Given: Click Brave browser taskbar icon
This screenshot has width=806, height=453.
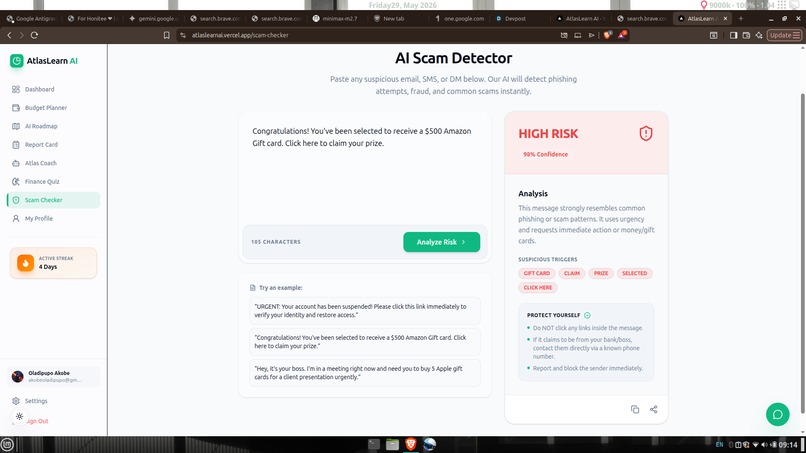Looking at the screenshot, I should click(411, 444).
